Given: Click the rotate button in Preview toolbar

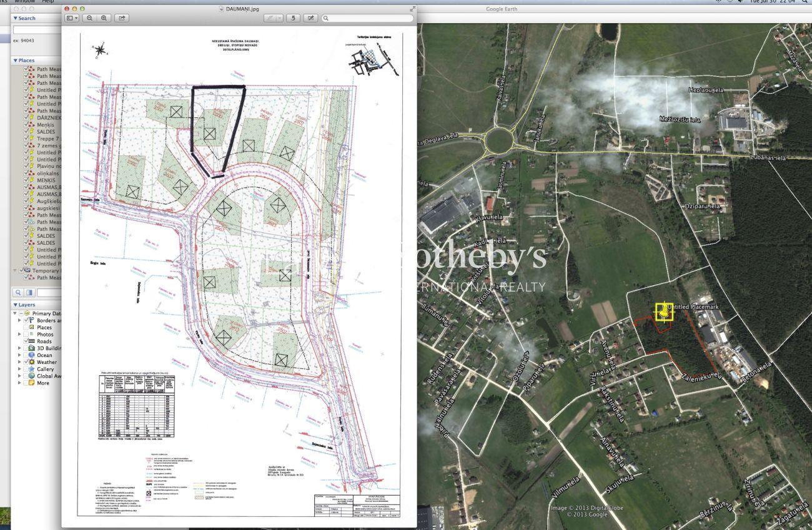Looking at the screenshot, I should 292,19.
